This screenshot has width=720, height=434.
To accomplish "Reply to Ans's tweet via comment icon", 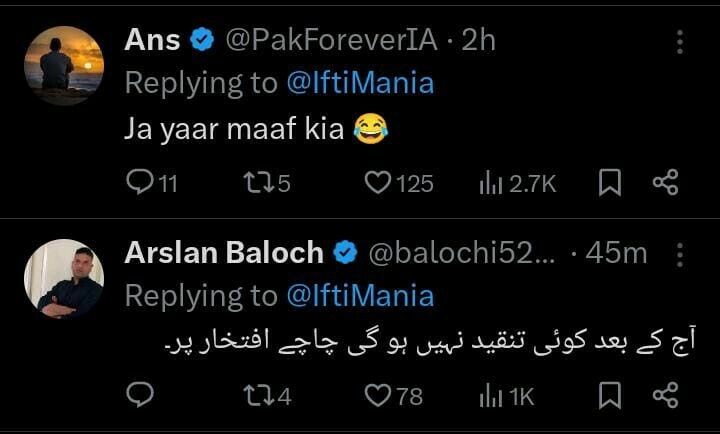I will click(x=141, y=182).
